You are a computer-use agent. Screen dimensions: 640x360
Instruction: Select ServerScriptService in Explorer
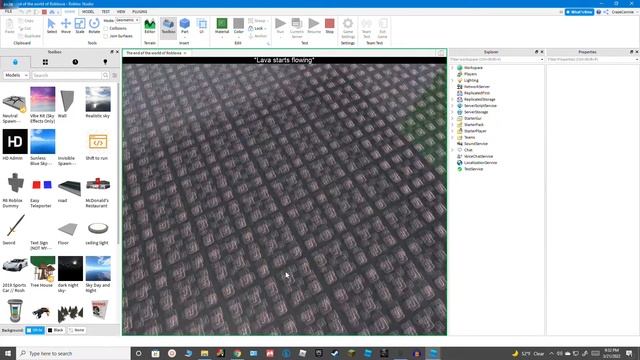tap(480, 106)
